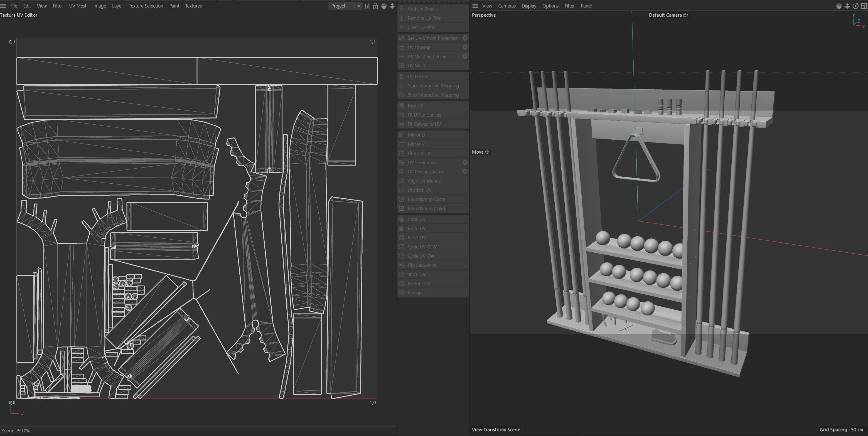Click the Boundary to Circle command
The image size is (868, 436).
(426, 199)
